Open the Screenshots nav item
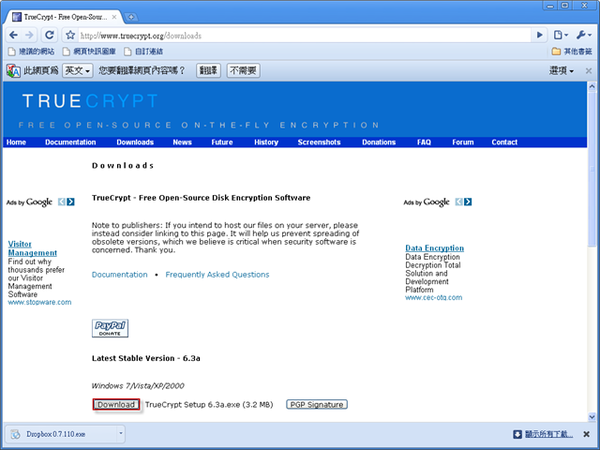 (319, 142)
